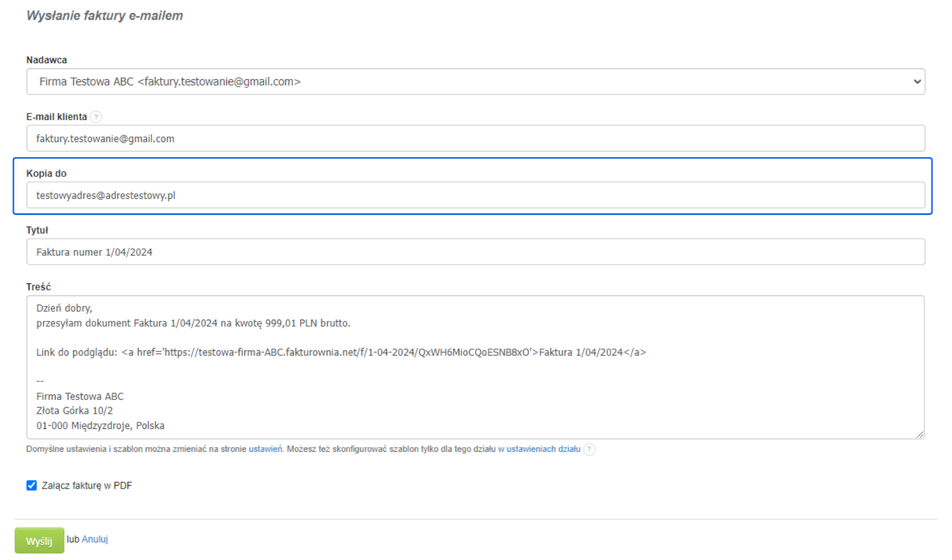This screenshot has height=560, width=952.
Task: Click the 'Nadawca' field label
Action: 47,60
